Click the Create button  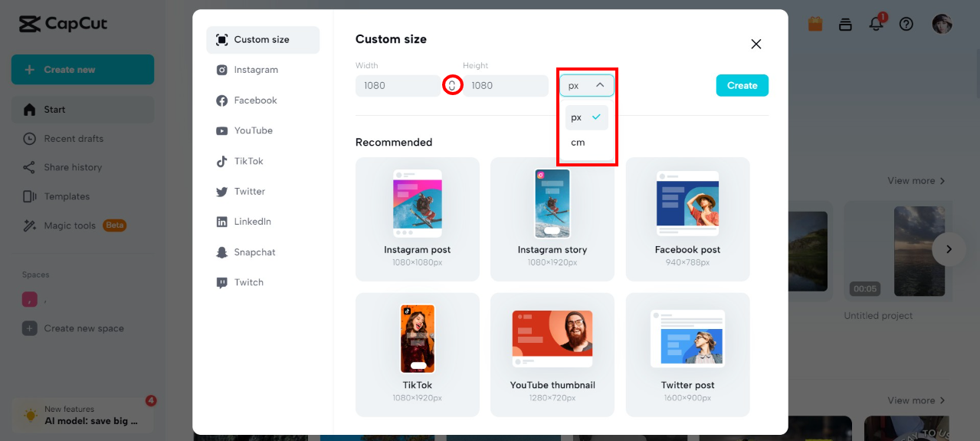coord(742,85)
